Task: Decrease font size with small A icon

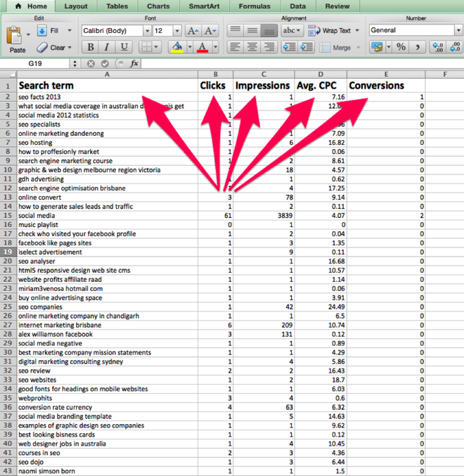Action: 210,31
